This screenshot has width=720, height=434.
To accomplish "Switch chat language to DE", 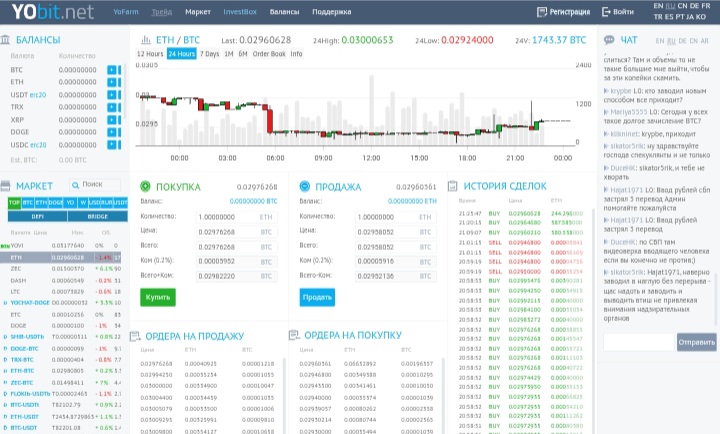I will click(x=682, y=41).
